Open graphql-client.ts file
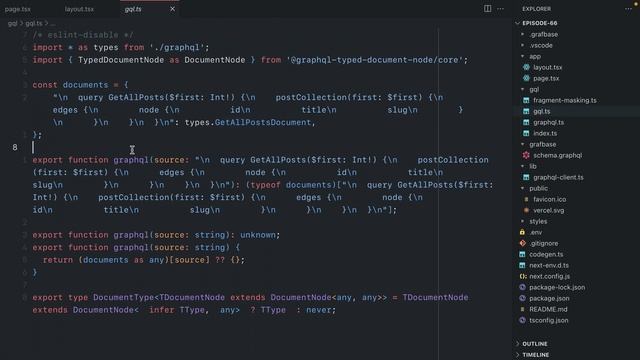640x360 pixels. coord(558,178)
